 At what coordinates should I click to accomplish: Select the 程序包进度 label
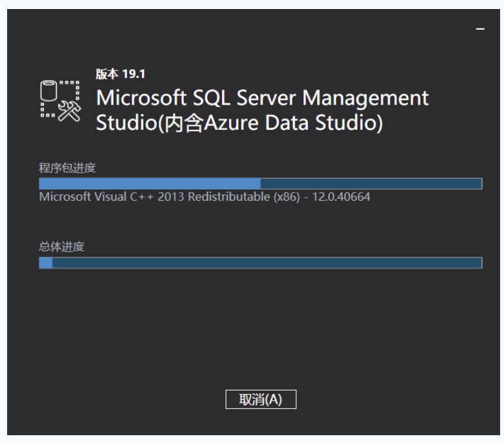pos(67,168)
